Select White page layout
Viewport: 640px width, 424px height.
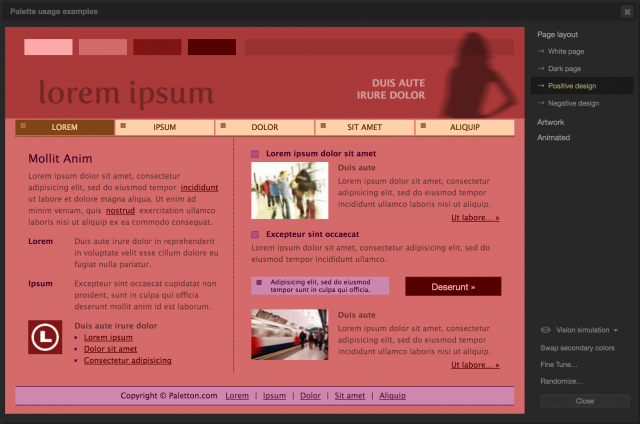pos(566,51)
